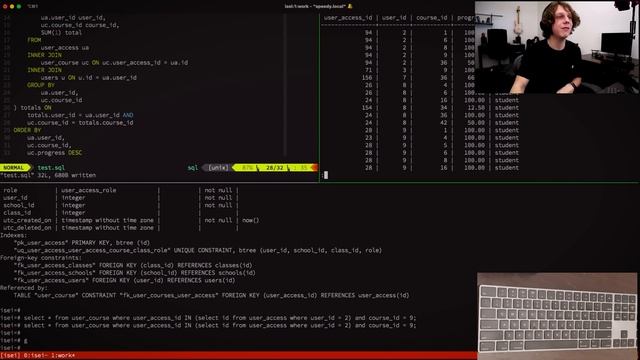Click the "users u ON u.id" join line
The height and width of the screenshot is (360, 640).
[x=89, y=78]
